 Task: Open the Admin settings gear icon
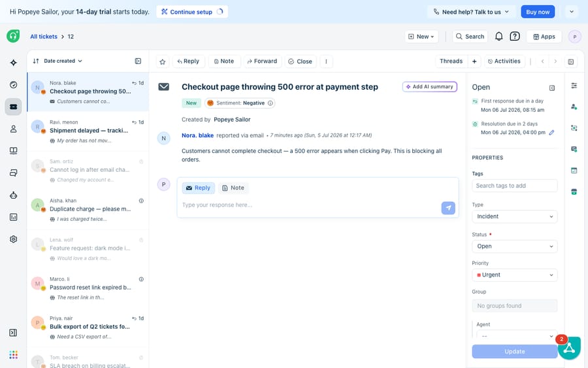tap(14, 239)
